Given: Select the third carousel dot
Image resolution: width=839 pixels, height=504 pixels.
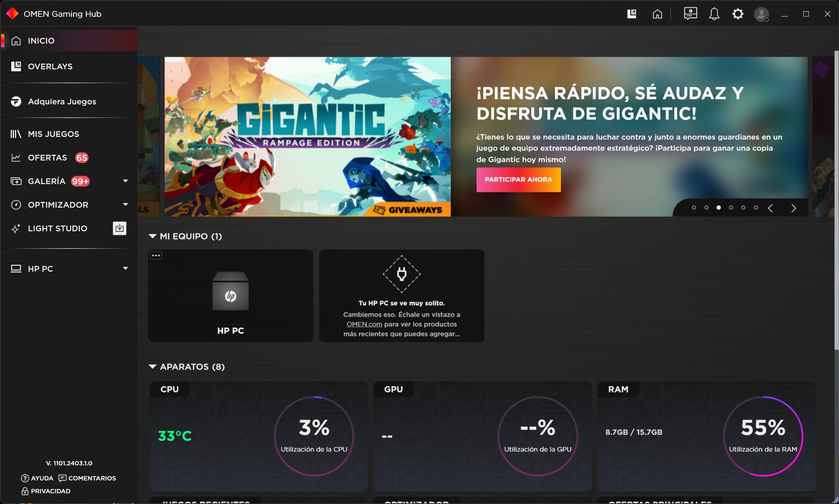Looking at the screenshot, I should pyautogui.click(x=718, y=207).
